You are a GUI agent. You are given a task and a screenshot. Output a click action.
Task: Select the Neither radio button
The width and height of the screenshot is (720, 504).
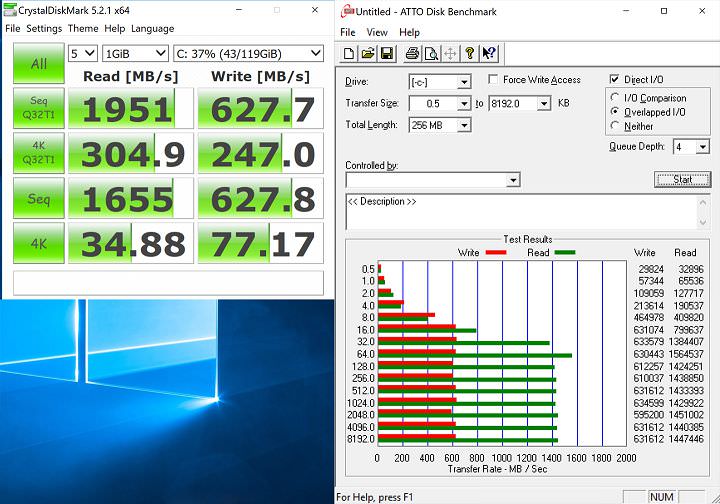pos(616,126)
